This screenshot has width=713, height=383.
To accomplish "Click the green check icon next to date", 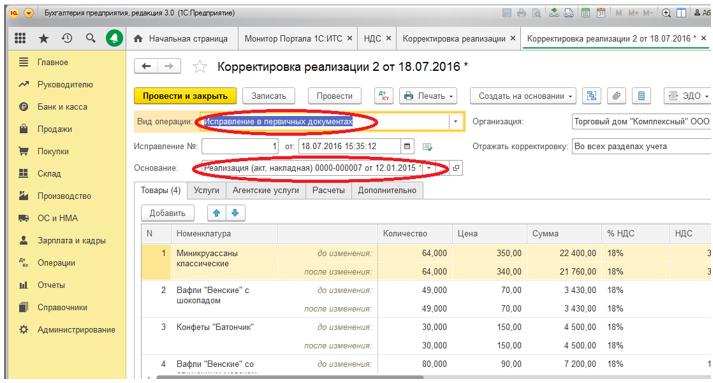I will (x=427, y=146).
